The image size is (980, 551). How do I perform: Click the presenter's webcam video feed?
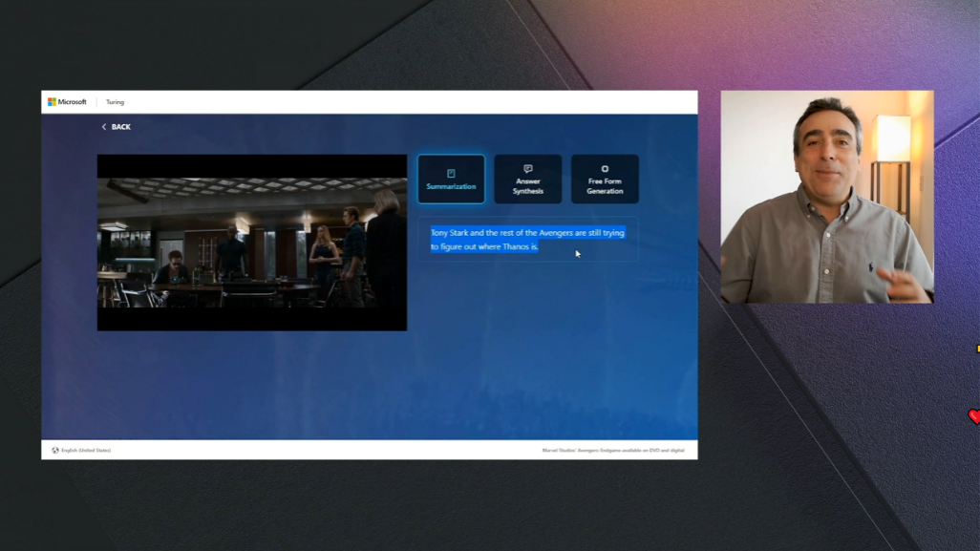coord(826,197)
